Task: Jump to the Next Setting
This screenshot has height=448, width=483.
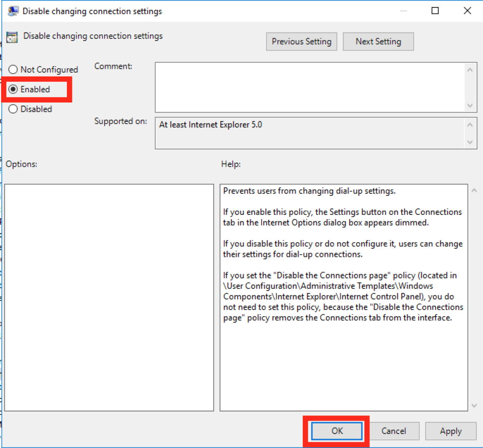Action: click(x=378, y=42)
